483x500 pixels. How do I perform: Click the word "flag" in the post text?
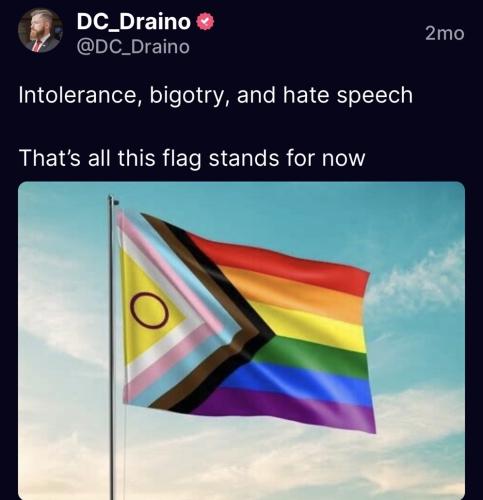point(182,159)
